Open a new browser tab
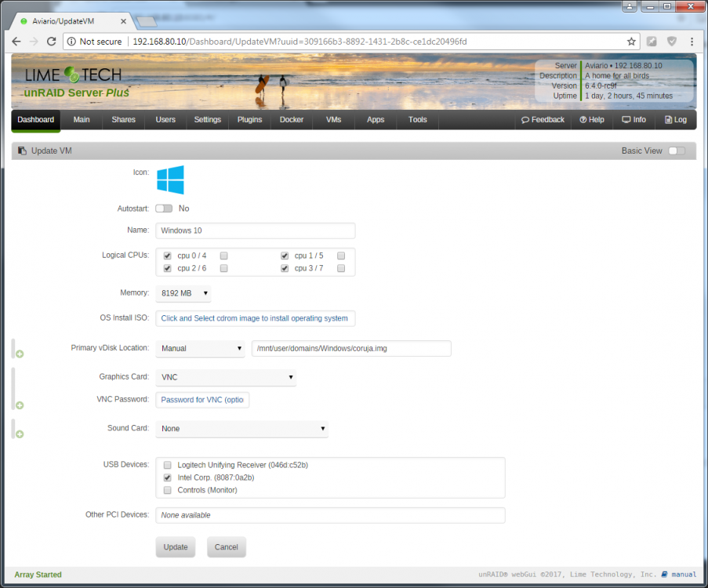708x588 pixels. pyautogui.click(x=147, y=21)
